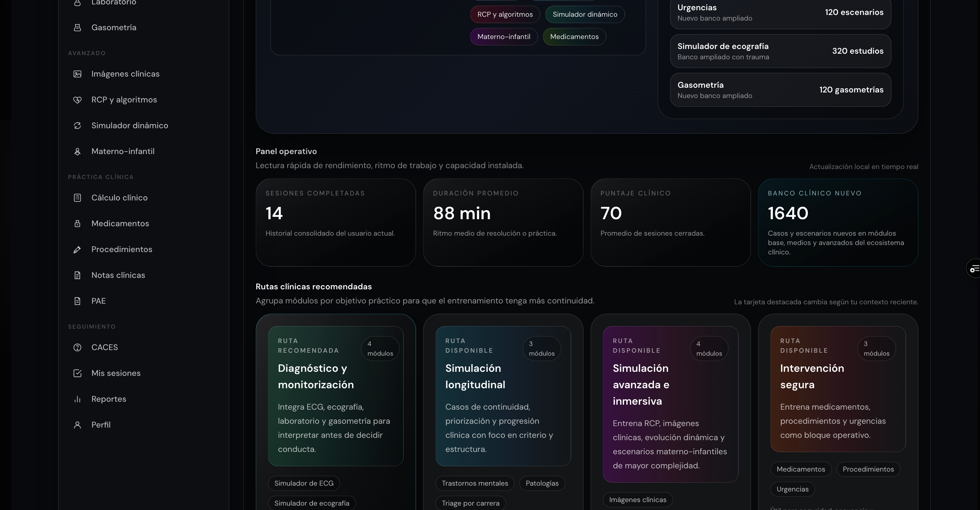Click the RCP y algoritmos tag chip
Image resolution: width=980 pixels, height=510 pixels.
[x=505, y=14]
